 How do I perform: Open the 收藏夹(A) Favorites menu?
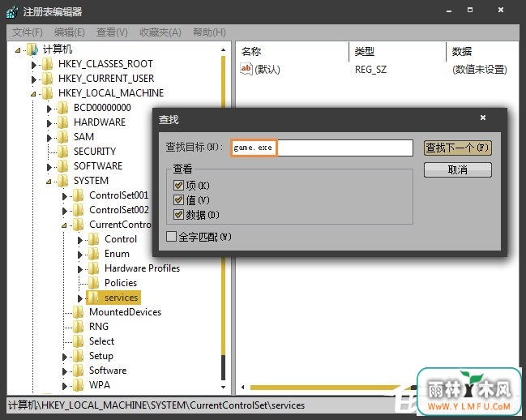(x=160, y=32)
